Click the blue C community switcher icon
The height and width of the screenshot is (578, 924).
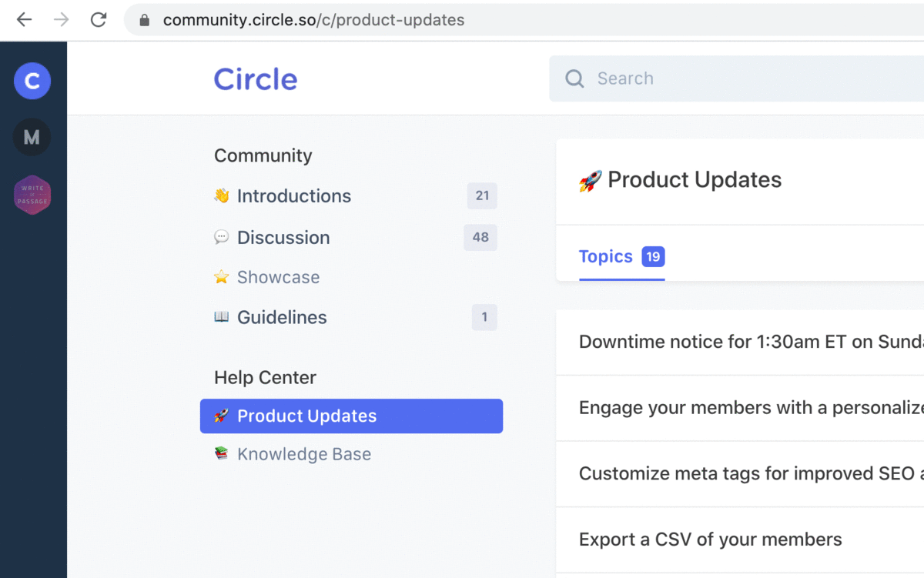[x=32, y=81]
